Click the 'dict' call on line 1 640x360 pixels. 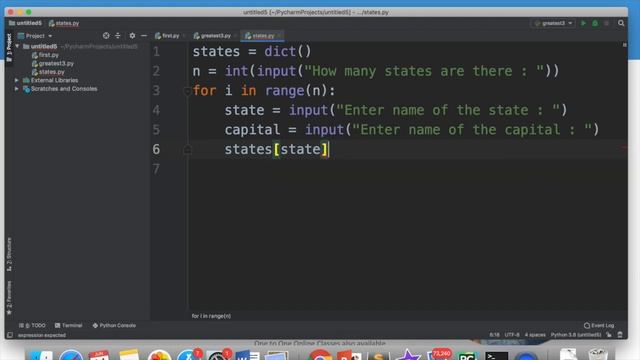(x=280, y=51)
